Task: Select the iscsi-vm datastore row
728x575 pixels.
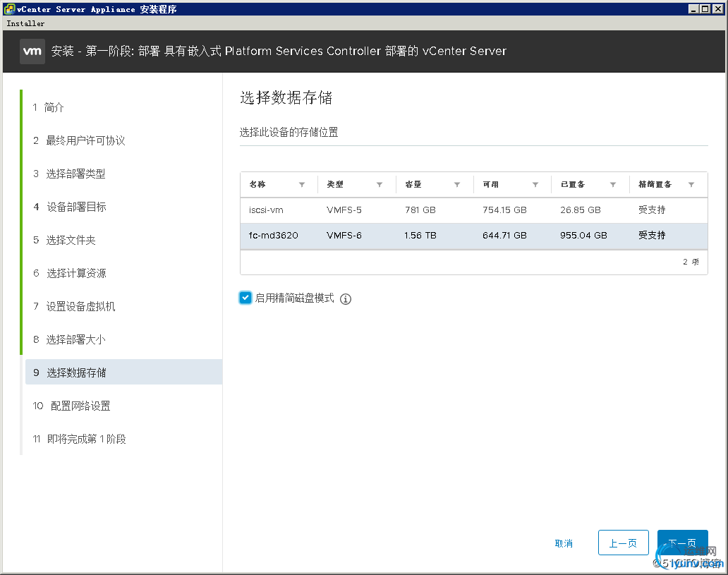Action: (473, 210)
